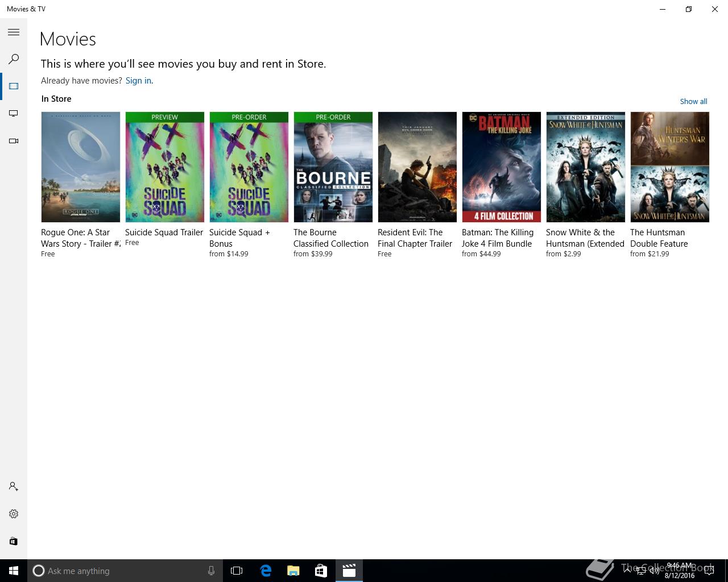This screenshot has height=582, width=728.
Task: Open the Resident Evil Final Chapter poster
Action: coord(417,167)
